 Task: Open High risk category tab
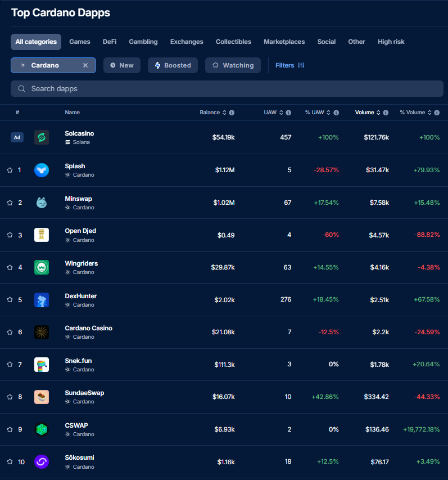391,42
